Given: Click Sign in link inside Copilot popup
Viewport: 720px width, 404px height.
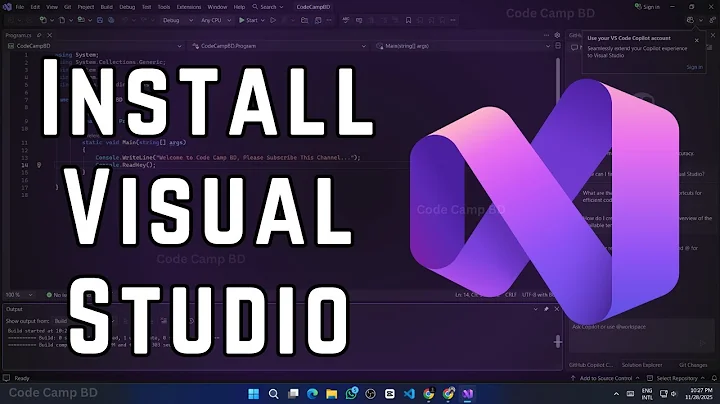Looking at the screenshot, I should [694, 67].
